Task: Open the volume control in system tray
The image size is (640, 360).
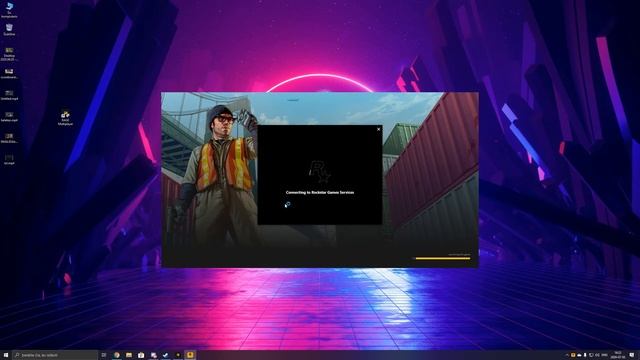Action: 597,355
